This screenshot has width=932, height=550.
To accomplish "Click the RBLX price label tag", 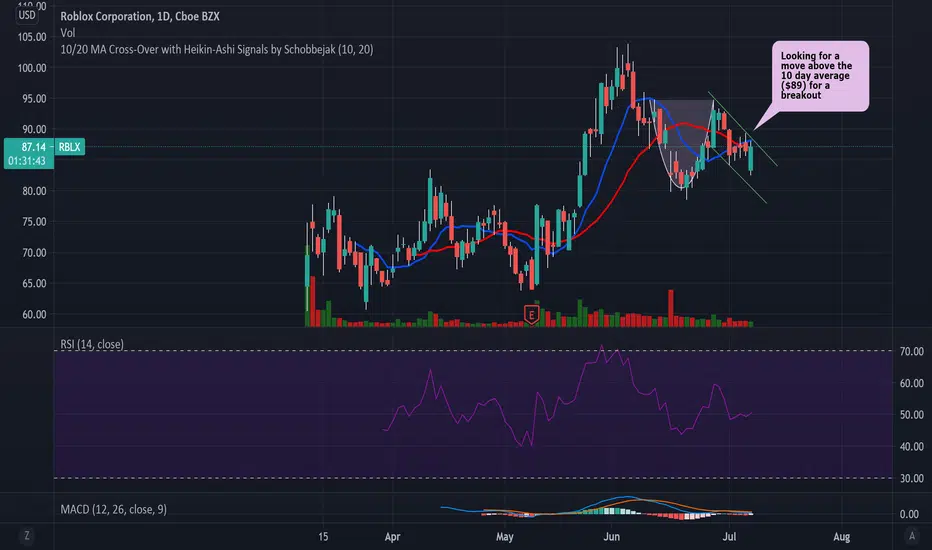I will tap(70, 147).
